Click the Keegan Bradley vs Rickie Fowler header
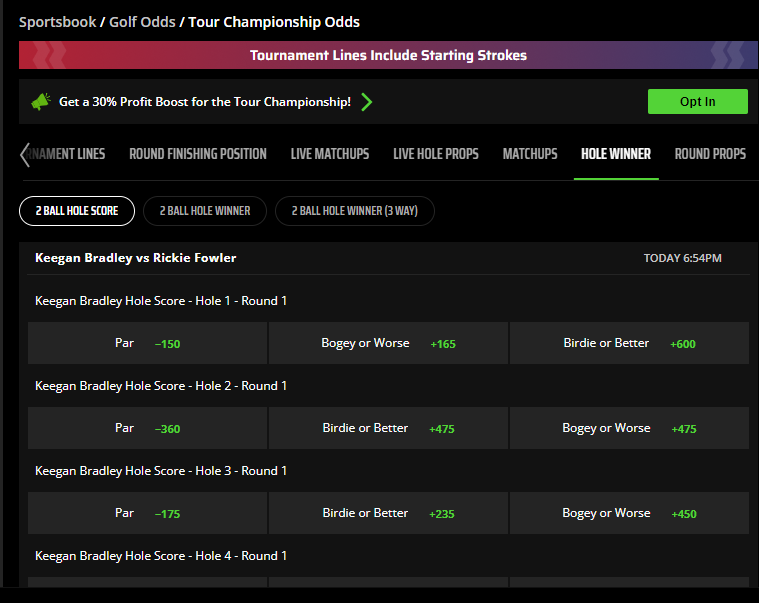 coord(136,258)
